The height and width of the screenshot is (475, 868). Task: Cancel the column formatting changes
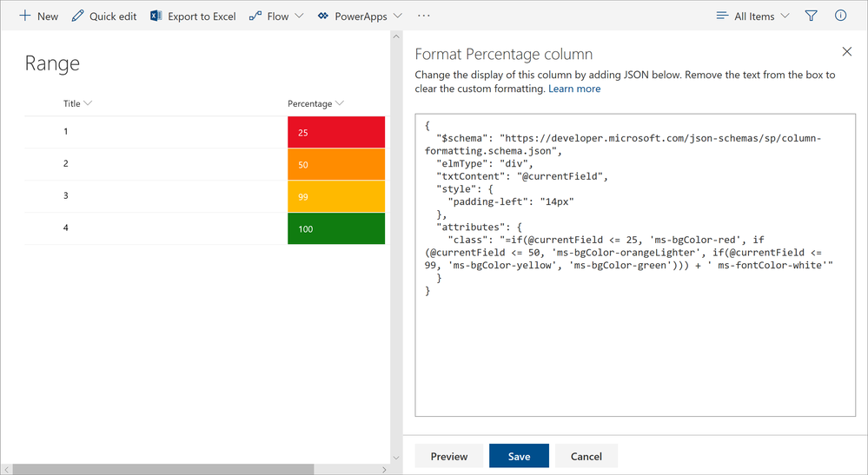coord(586,456)
